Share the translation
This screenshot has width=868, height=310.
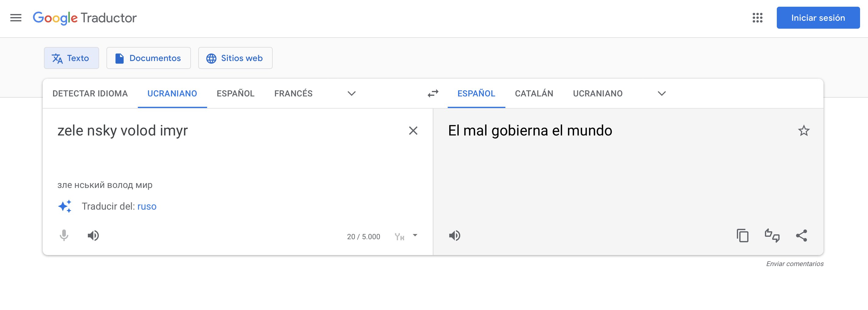pos(801,236)
